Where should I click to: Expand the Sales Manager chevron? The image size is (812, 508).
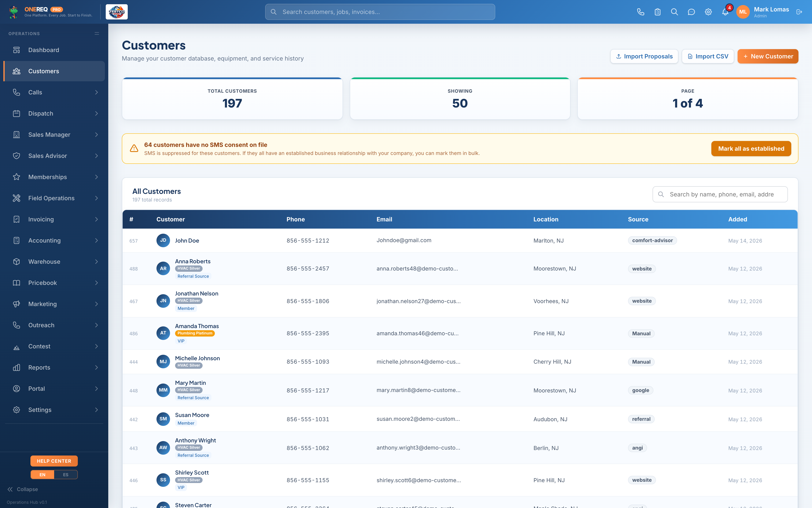pos(97,135)
